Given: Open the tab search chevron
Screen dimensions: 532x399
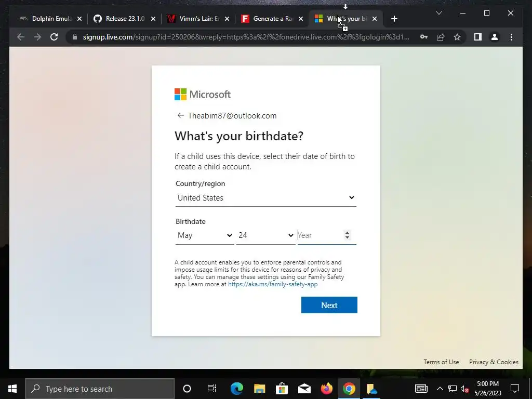Looking at the screenshot, I should pyautogui.click(x=438, y=13).
